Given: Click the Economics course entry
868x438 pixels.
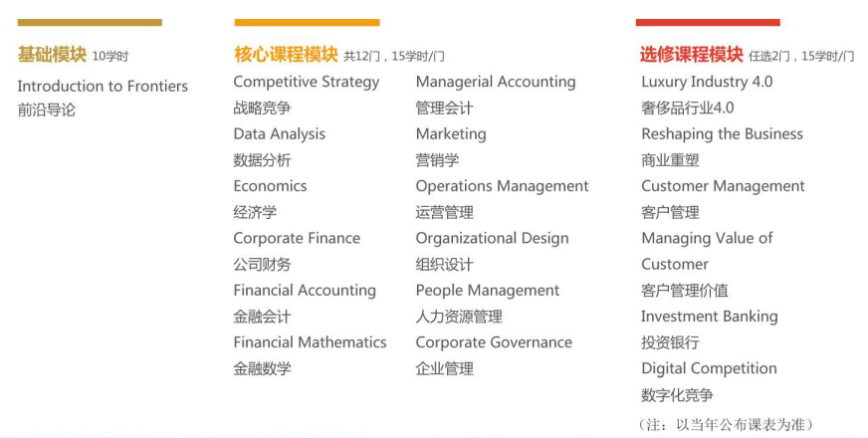Looking at the screenshot, I should [x=270, y=186].
